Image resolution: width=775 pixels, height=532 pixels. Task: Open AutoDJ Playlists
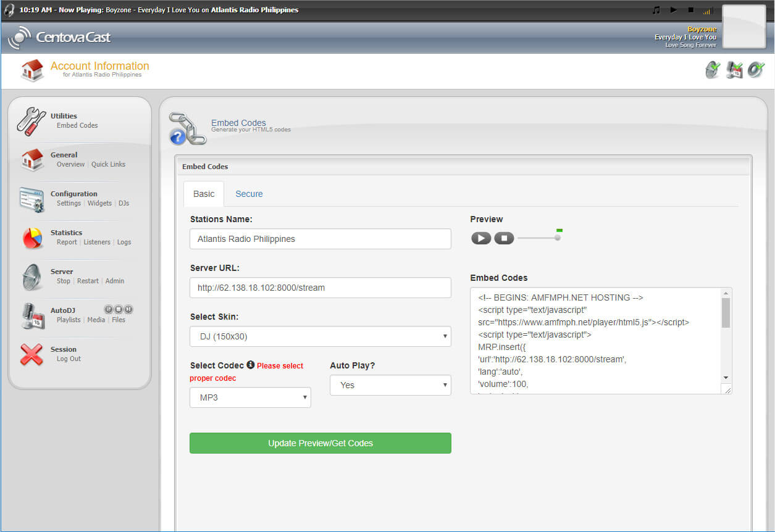point(69,320)
